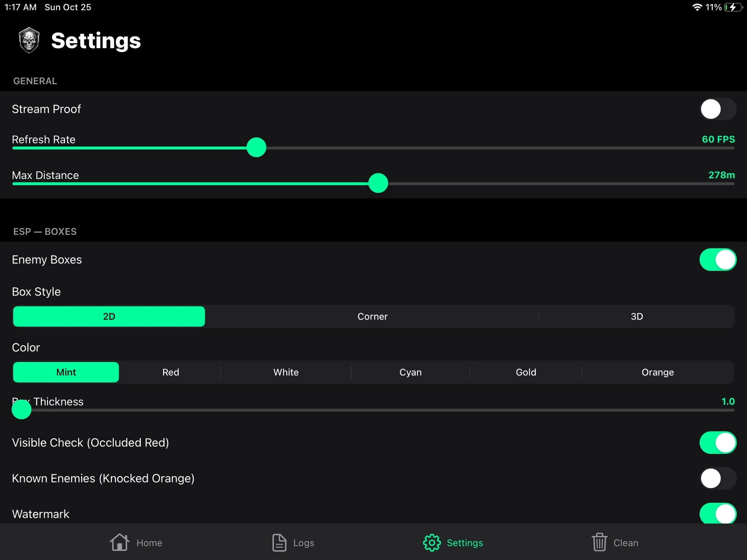Click the Refresh Rate label
This screenshot has height=560, width=747.
click(44, 139)
